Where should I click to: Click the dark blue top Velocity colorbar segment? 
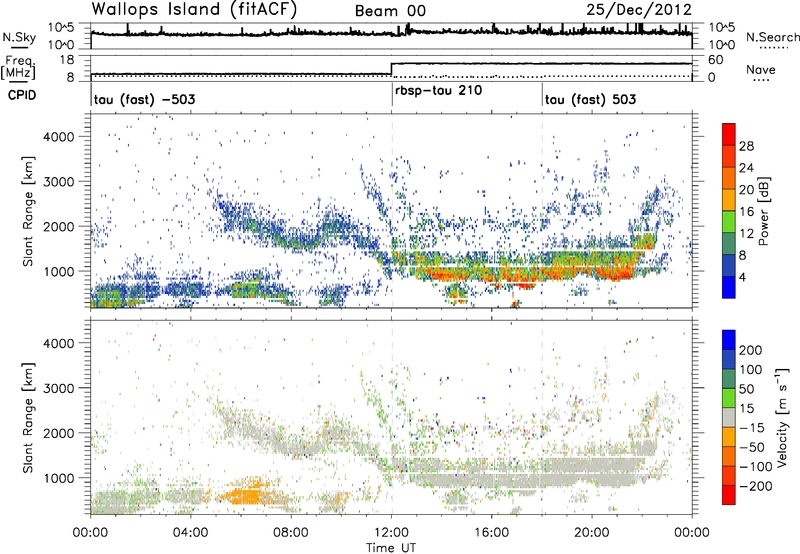pos(729,339)
